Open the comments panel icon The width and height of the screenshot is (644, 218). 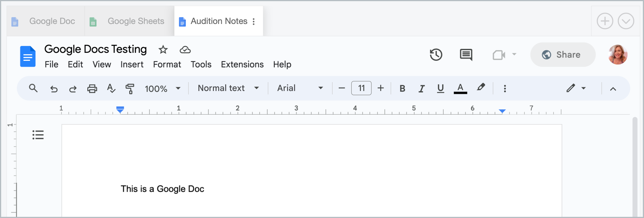tap(466, 54)
